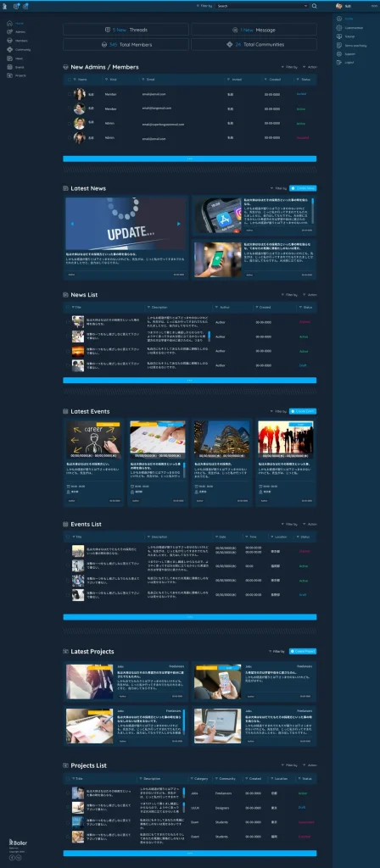Click the Create Event button
The width and height of the screenshot is (380, 868).
pyautogui.click(x=303, y=411)
